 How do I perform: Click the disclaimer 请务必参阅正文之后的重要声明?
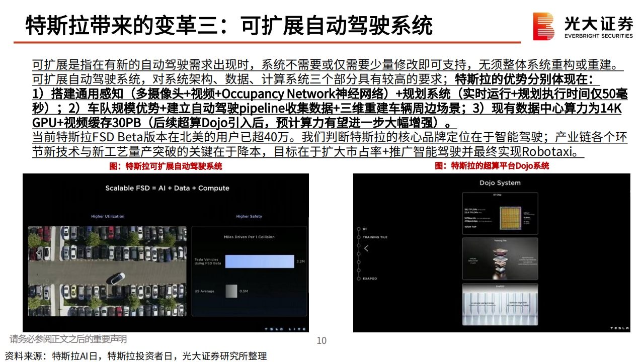[x=68, y=339]
